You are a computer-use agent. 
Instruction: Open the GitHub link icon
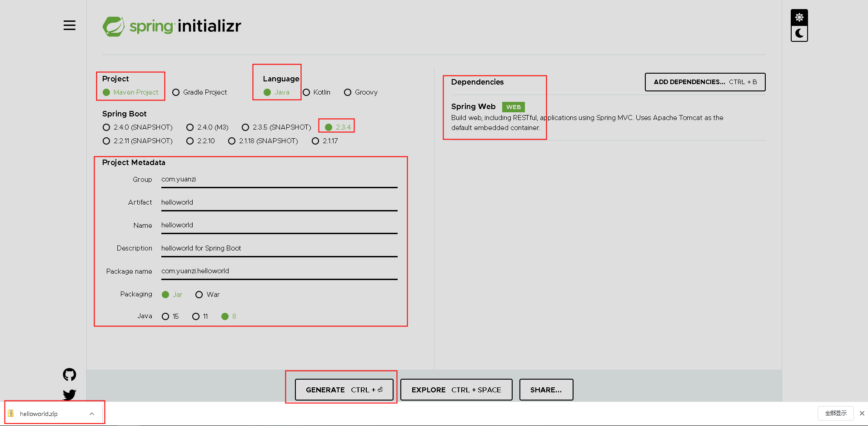70,375
